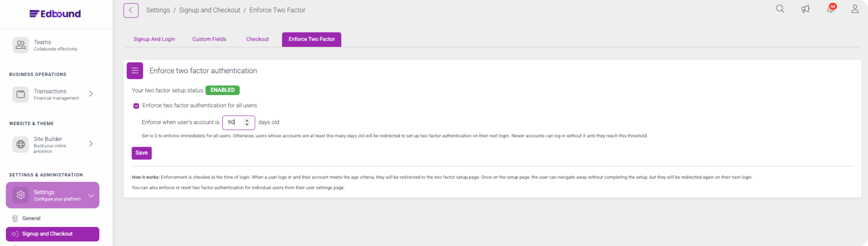
Task: Uncheck Enforce two factor authentication for all users
Action: 136,106
